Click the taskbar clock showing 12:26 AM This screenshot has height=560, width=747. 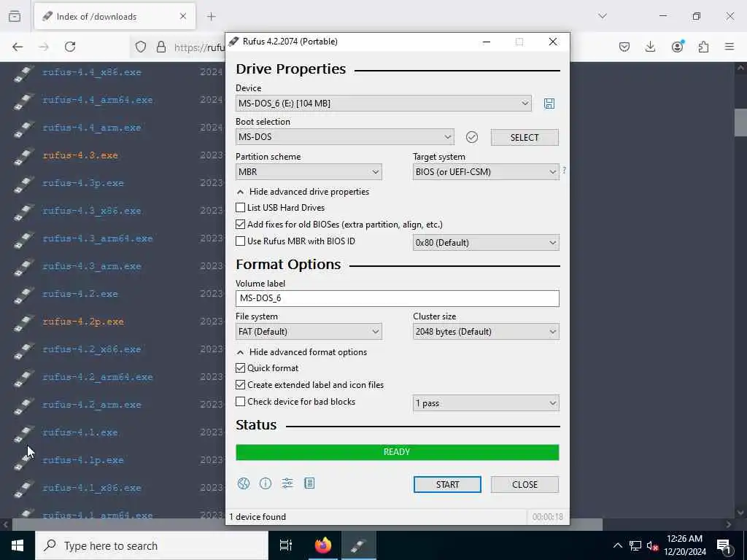coord(684,545)
